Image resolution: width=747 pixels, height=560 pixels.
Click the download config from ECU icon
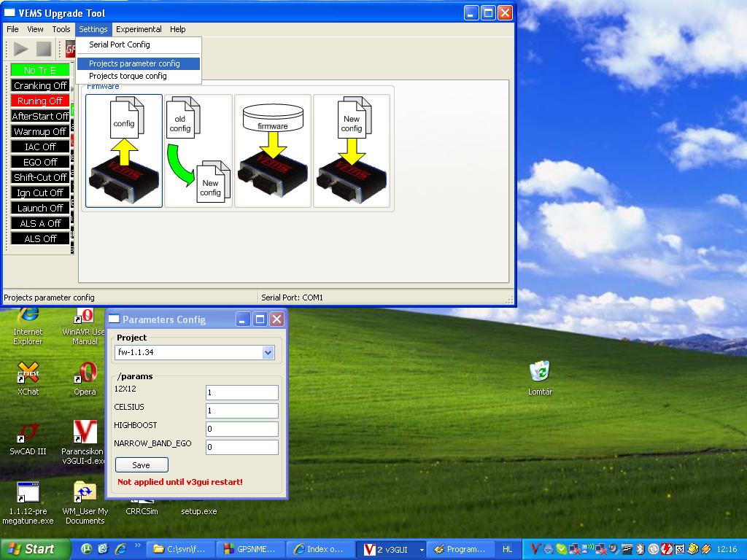124,151
